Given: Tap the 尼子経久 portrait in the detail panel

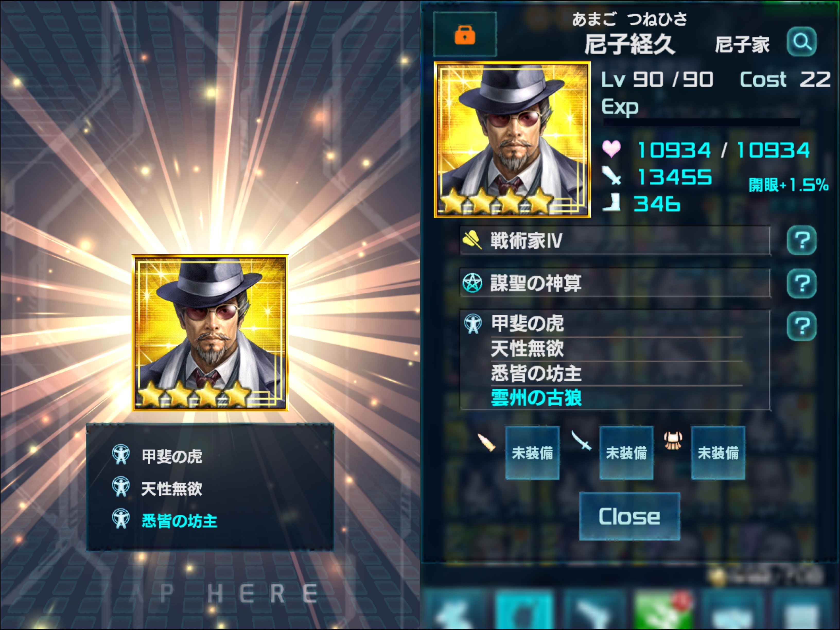Looking at the screenshot, I should (512, 139).
